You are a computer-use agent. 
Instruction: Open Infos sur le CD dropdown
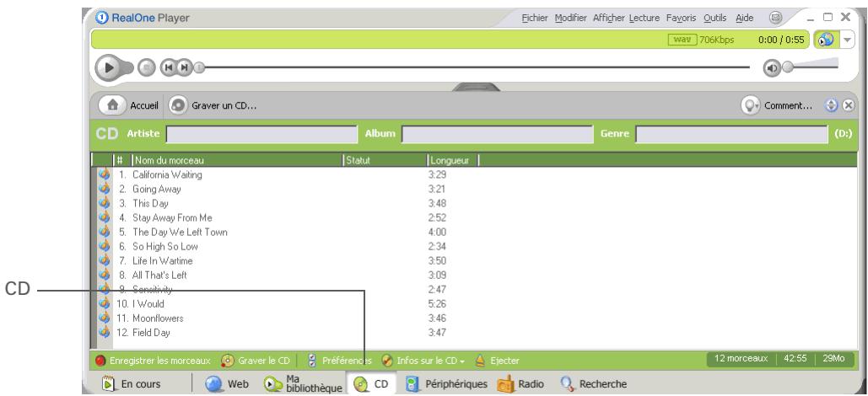coord(423,361)
